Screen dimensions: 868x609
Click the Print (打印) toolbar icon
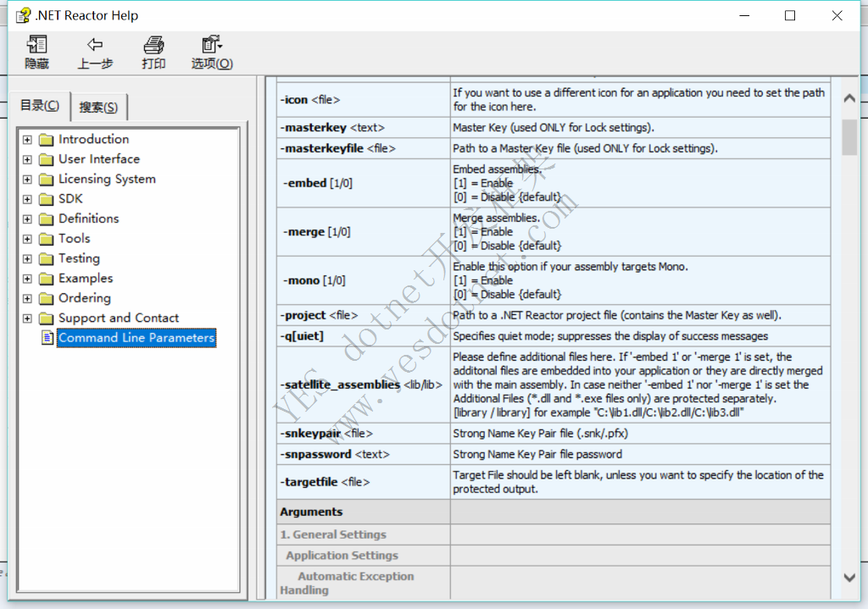[153, 45]
